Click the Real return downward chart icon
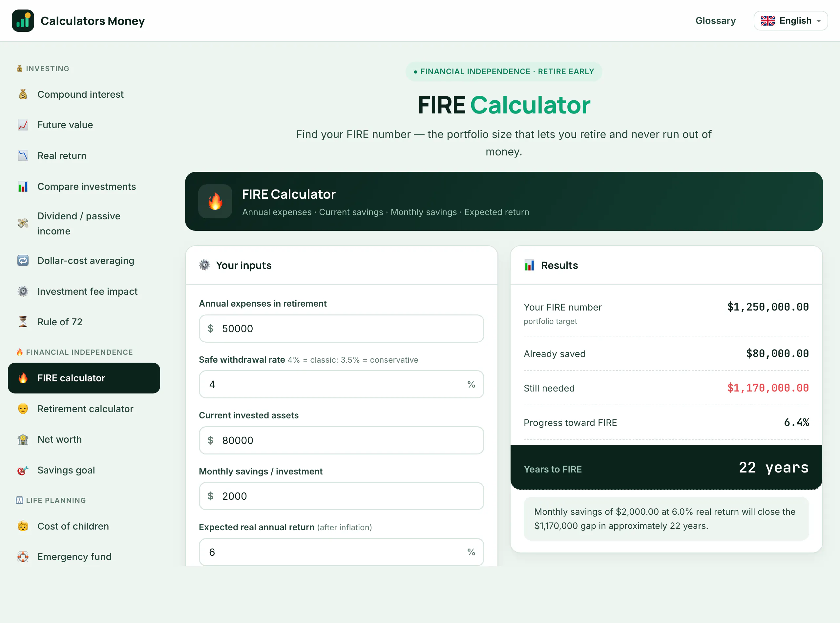 pyautogui.click(x=23, y=156)
